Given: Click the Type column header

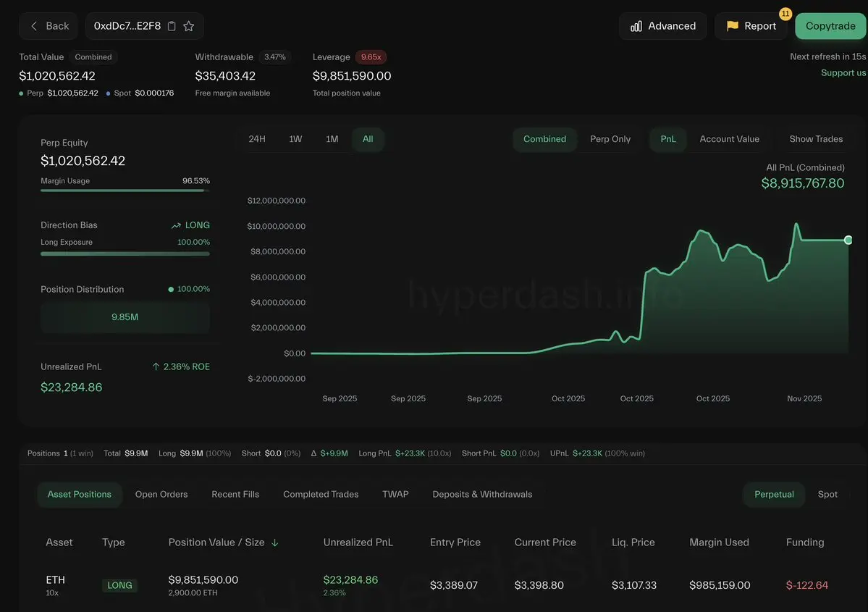Looking at the screenshot, I should [114, 542].
